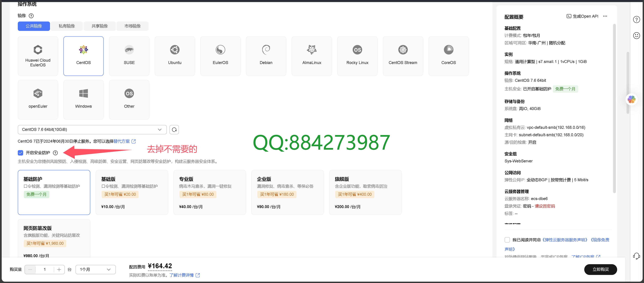Select Windows as the operating system
644x283 pixels.
coord(84,100)
